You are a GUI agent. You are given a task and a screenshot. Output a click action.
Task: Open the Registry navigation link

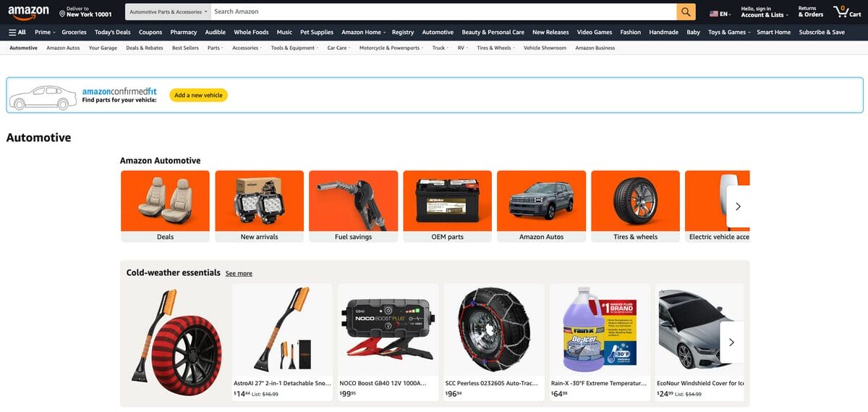click(403, 32)
